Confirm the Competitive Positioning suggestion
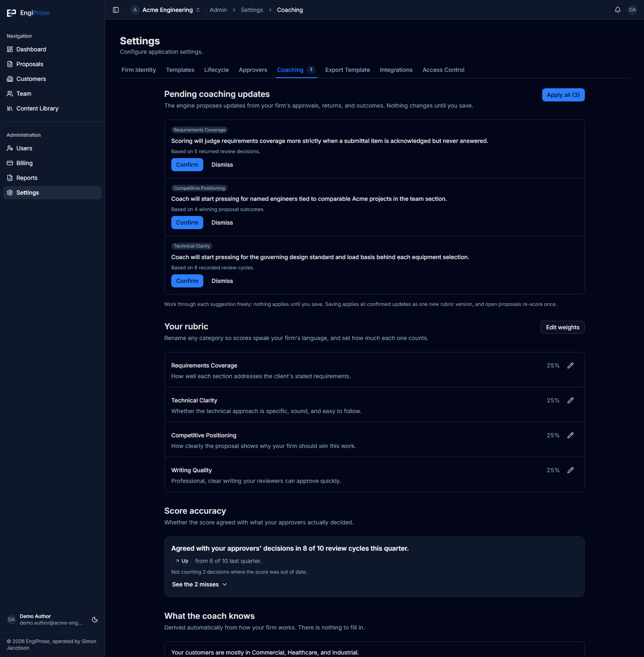 click(187, 223)
